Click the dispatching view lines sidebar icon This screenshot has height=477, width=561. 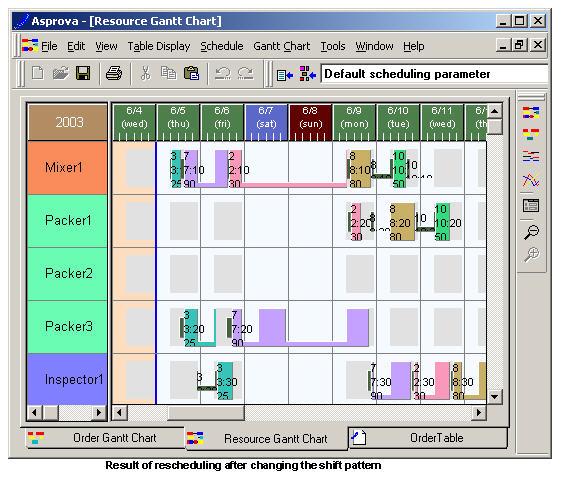tap(531, 156)
